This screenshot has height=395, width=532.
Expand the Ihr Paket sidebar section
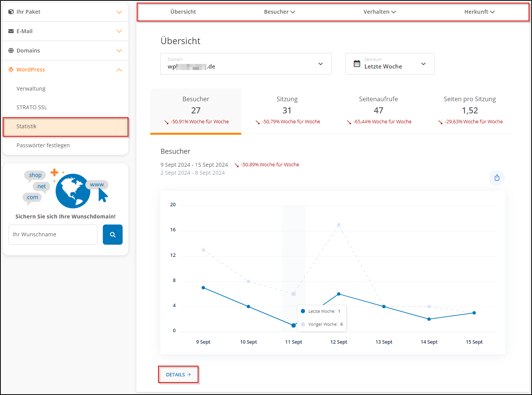(66, 12)
